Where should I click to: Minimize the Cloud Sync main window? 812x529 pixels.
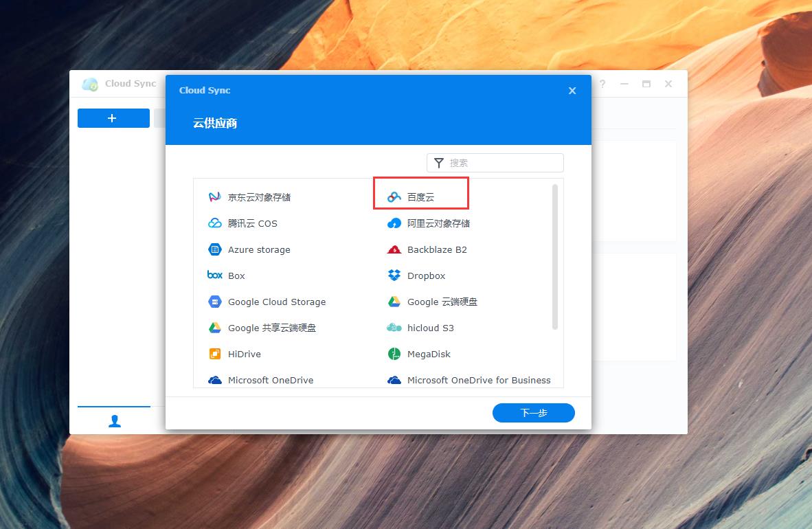(x=624, y=84)
